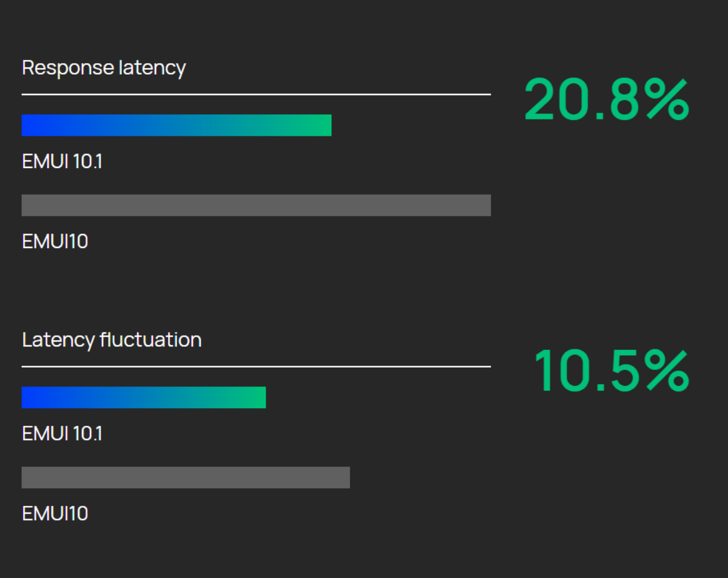The image size is (728, 578).
Task: Click the gray EMUI10 Latency fluctuation bar
Action: pyautogui.click(x=186, y=477)
